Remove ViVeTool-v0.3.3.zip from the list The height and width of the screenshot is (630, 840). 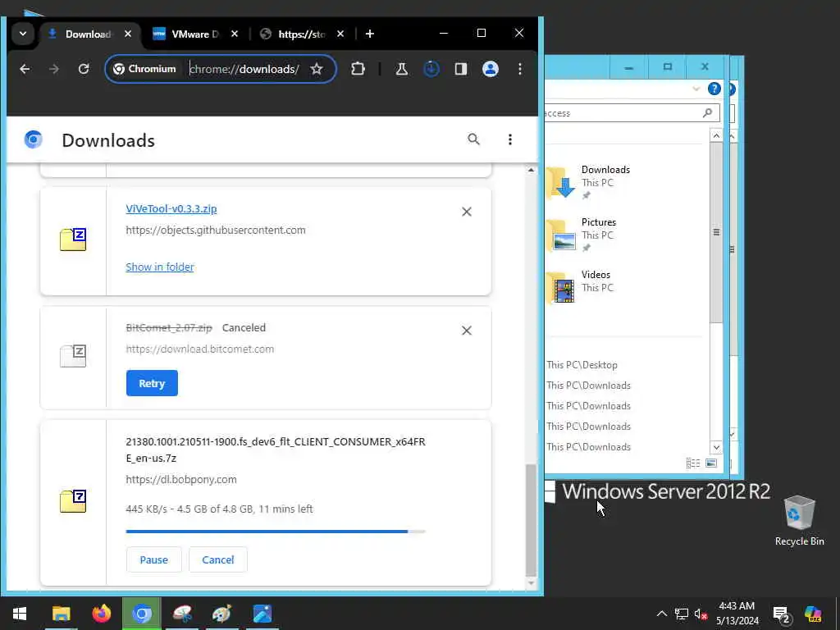(x=467, y=212)
